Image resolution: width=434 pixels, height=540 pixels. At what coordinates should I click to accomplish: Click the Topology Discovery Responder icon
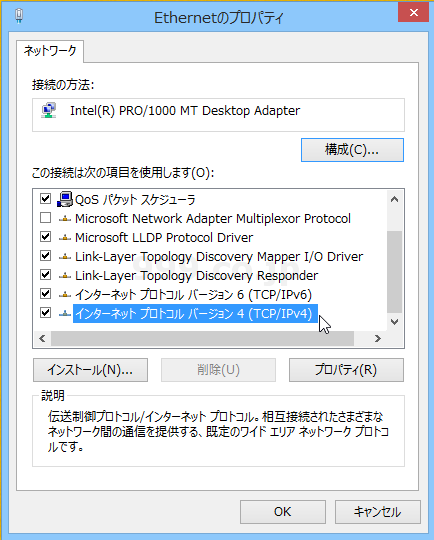[65, 276]
